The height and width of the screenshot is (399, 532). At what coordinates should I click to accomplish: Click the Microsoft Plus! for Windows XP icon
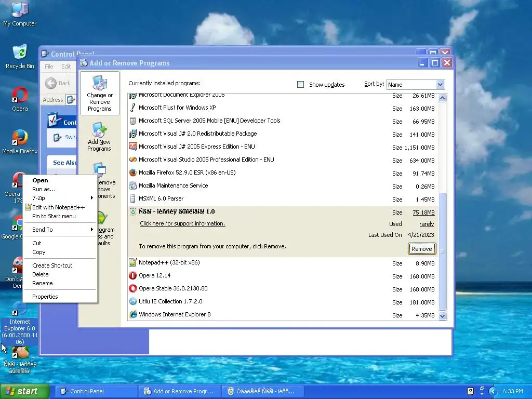pyautogui.click(x=132, y=108)
